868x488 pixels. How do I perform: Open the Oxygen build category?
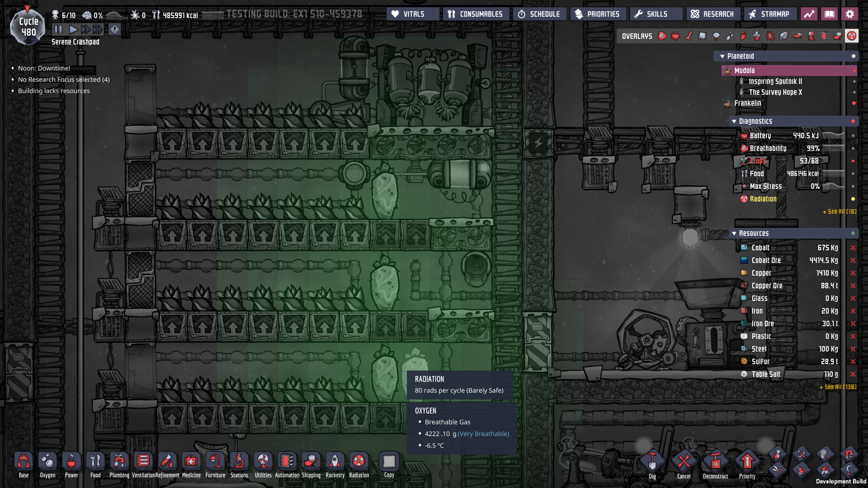47,462
